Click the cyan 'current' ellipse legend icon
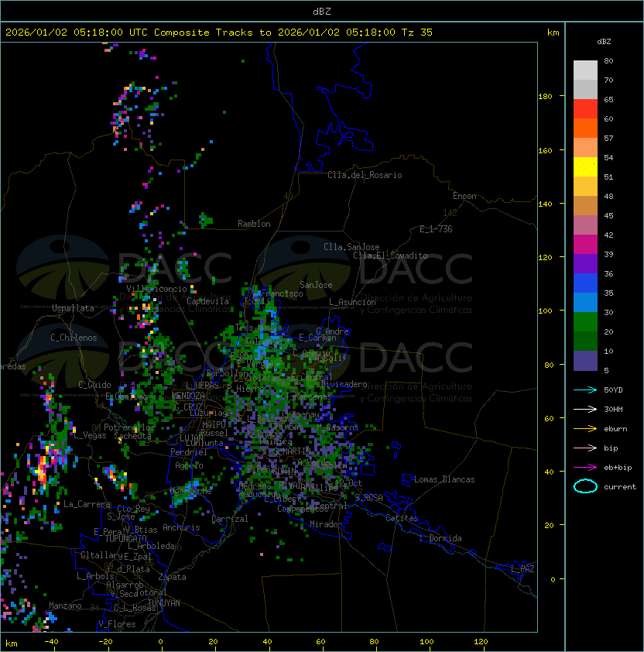Image resolution: width=644 pixels, height=652 pixels. click(585, 486)
